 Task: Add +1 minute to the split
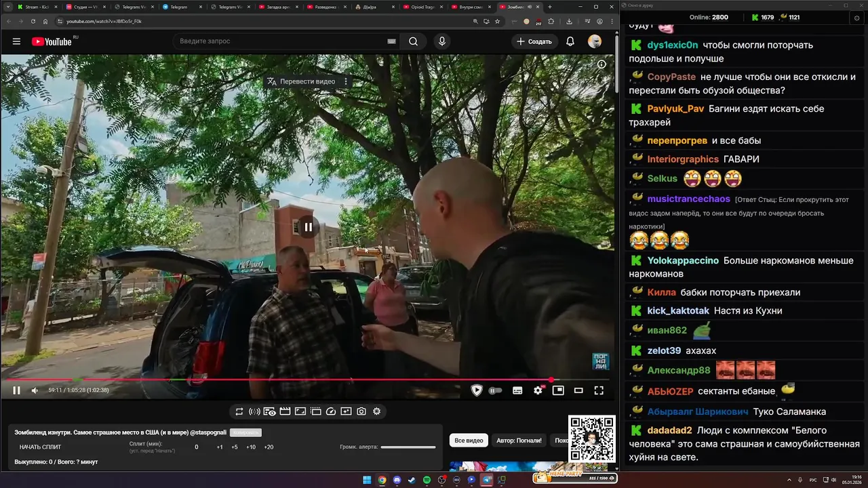(220, 447)
